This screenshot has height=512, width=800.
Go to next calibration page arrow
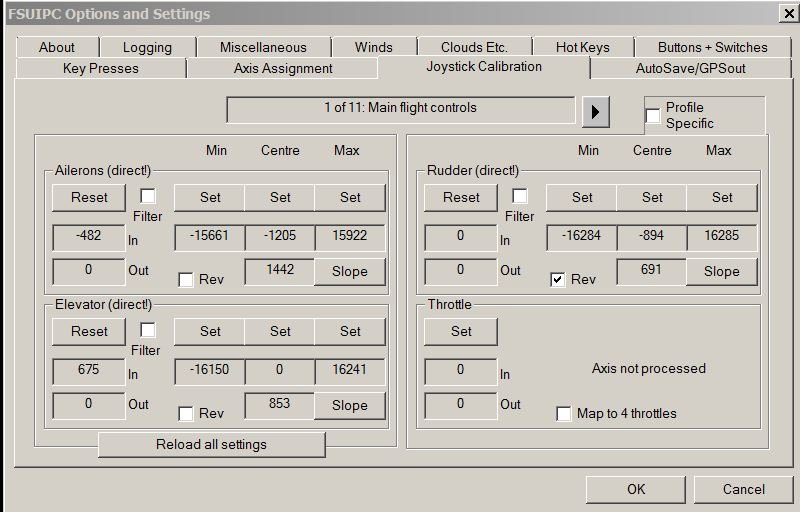pos(595,112)
